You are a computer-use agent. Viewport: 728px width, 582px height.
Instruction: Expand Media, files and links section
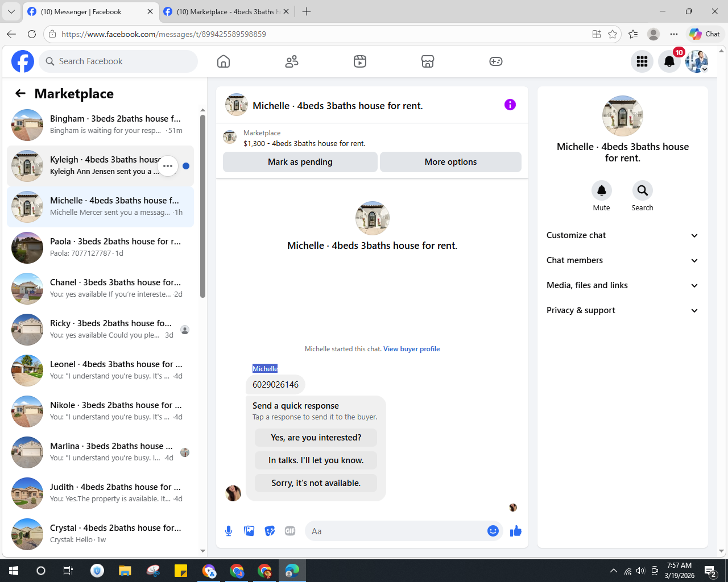tap(622, 285)
